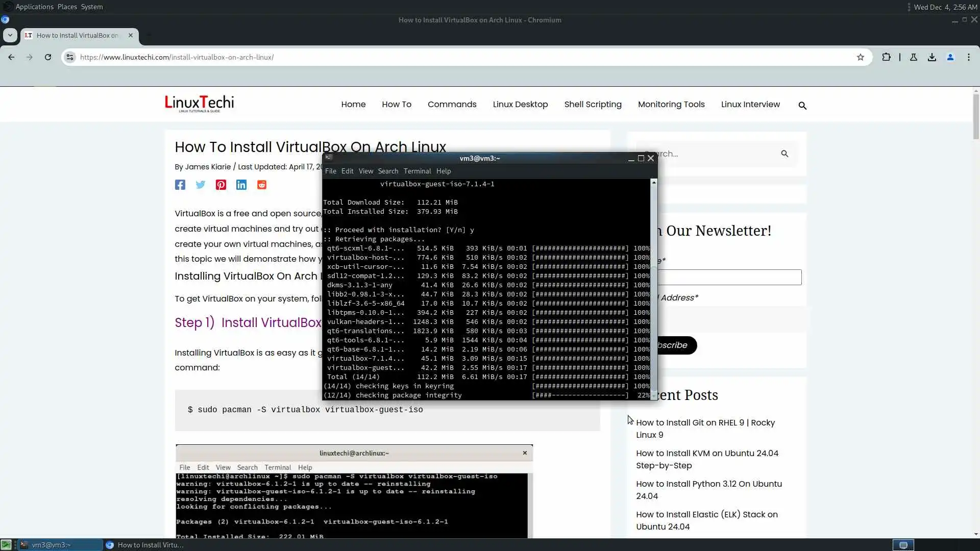Open site search magnifier in navigation
This screenshot has height=551, width=980.
click(x=802, y=106)
